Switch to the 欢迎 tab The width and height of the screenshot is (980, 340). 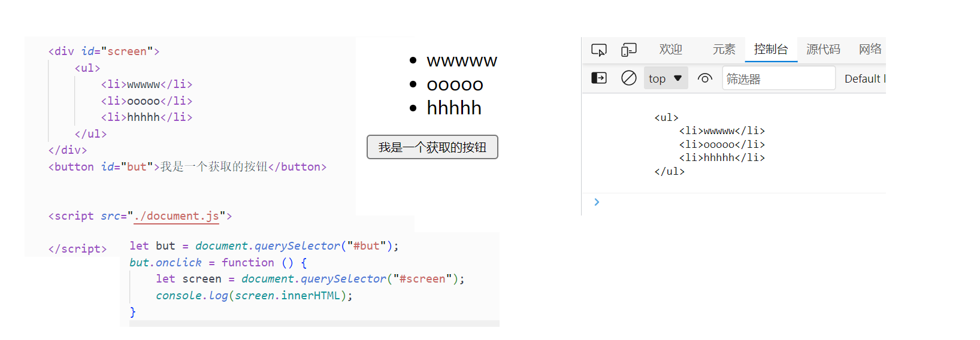click(x=671, y=49)
